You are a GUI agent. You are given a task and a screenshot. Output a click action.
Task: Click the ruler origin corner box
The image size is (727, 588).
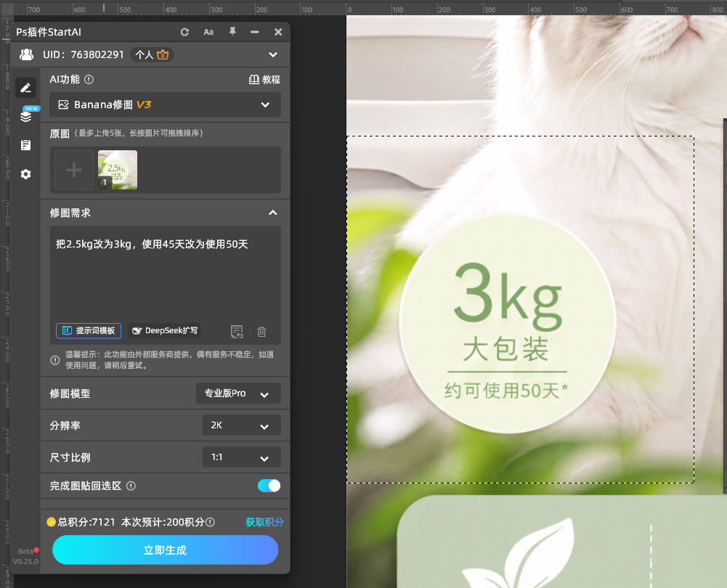coord(7,8)
